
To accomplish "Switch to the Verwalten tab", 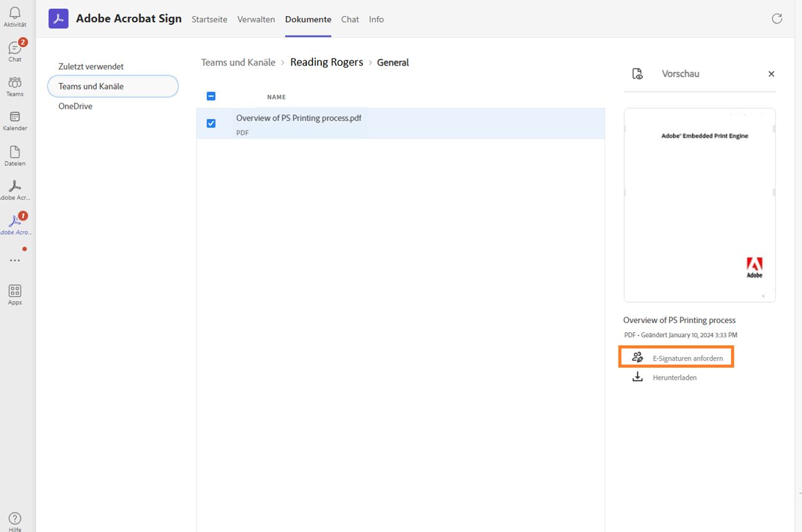I will pyautogui.click(x=256, y=19).
